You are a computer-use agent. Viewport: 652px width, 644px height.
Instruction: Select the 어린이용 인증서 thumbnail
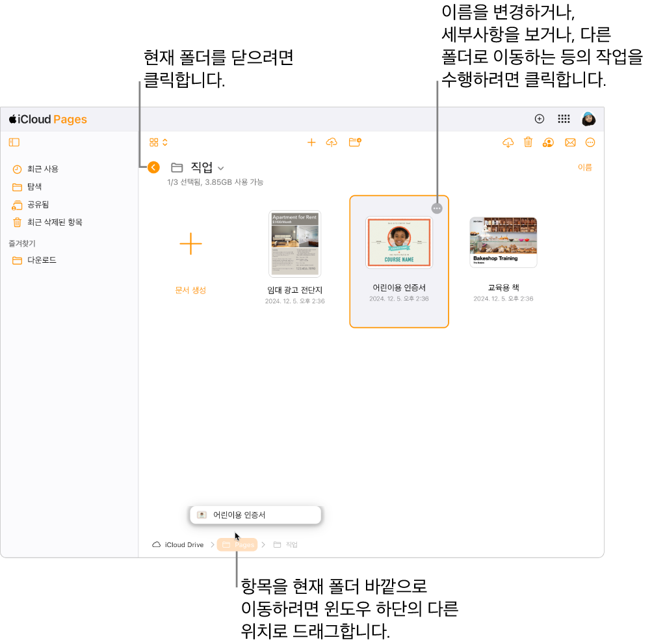tap(399, 242)
